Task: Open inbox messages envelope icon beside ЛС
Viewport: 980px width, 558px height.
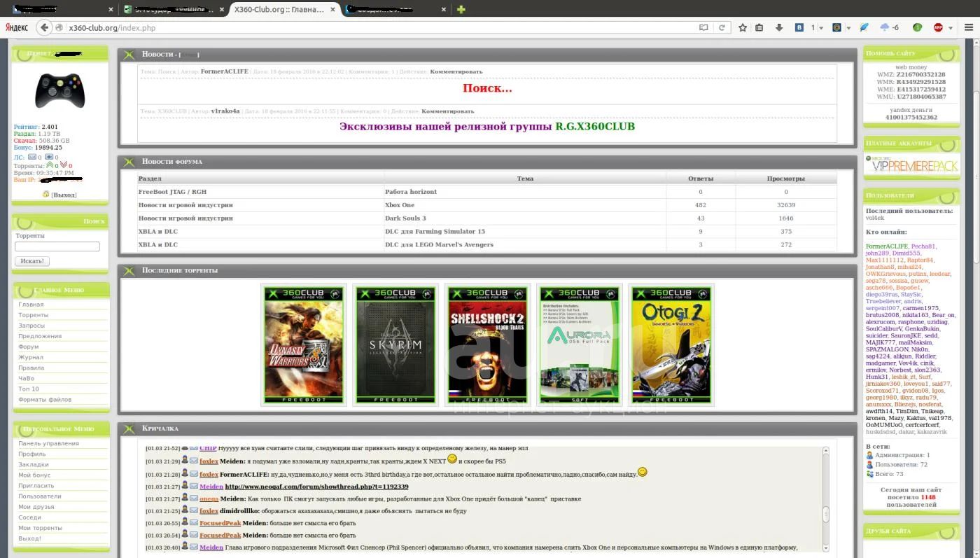Action: click(31, 158)
